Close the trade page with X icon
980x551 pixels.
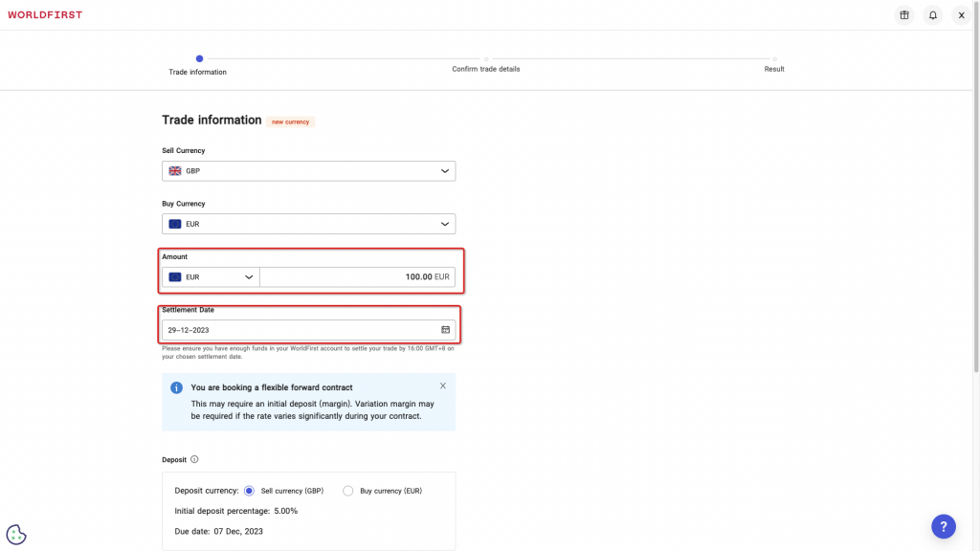[961, 15]
